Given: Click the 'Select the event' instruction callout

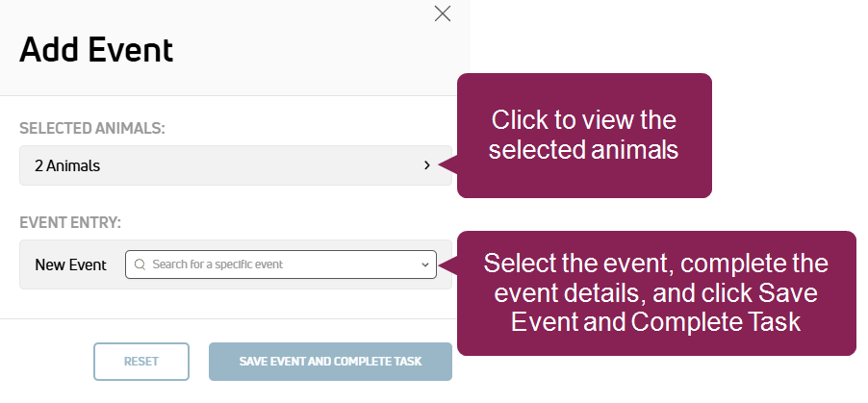Looking at the screenshot, I should click(655, 292).
